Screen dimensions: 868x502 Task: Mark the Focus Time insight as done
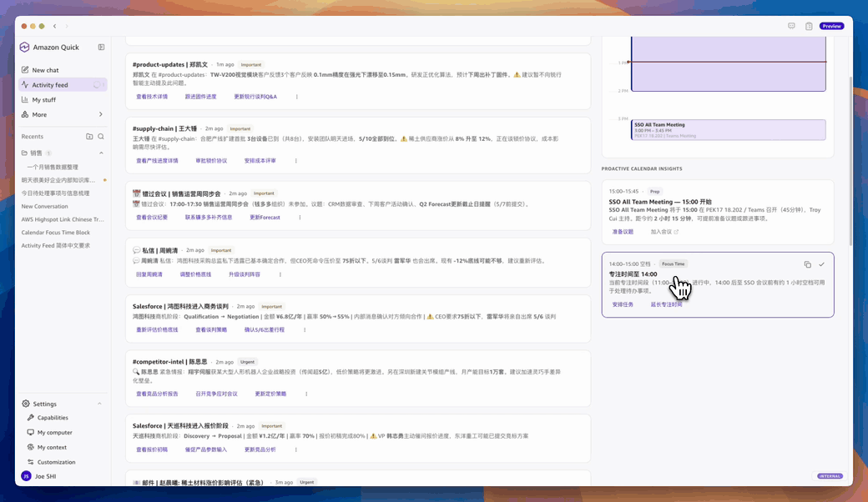821,264
